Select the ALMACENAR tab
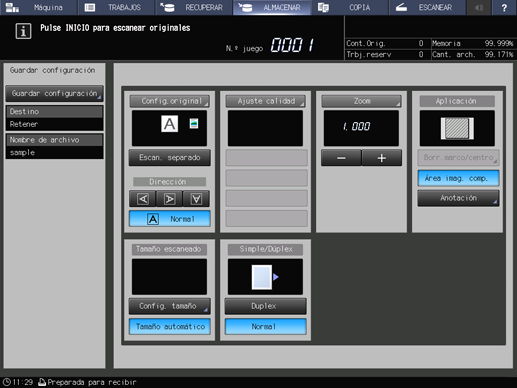The height and width of the screenshot is (388, 517). click(272, 7)
